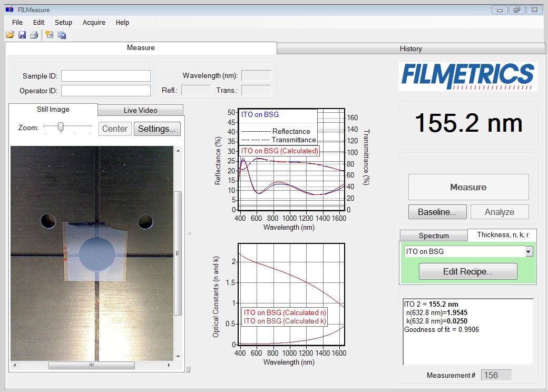Click the new spectrum icon with sun
Screen dimensions: 548x392
pyautogui.click(x=50, y=35)
